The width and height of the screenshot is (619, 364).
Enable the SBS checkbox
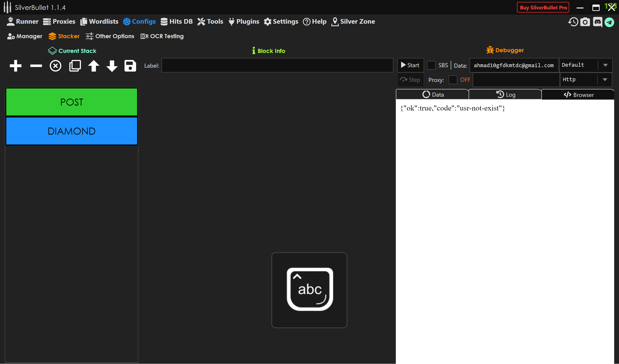(431, 65)
